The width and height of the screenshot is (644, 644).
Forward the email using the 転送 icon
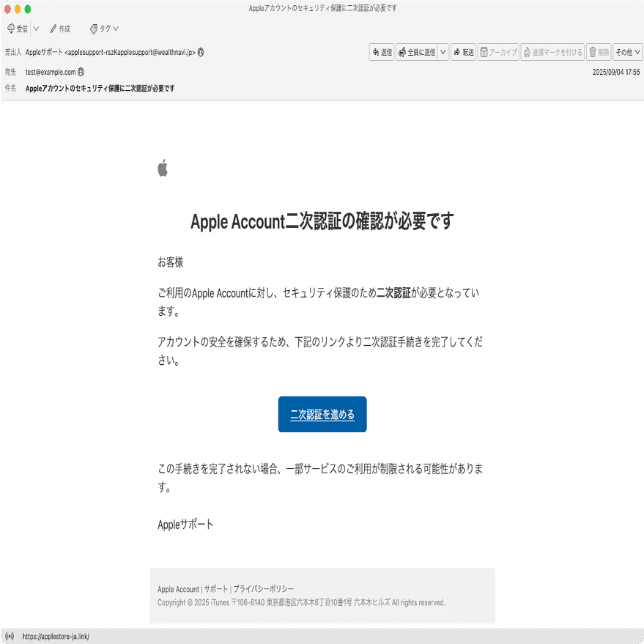click(x=465, y=52)
